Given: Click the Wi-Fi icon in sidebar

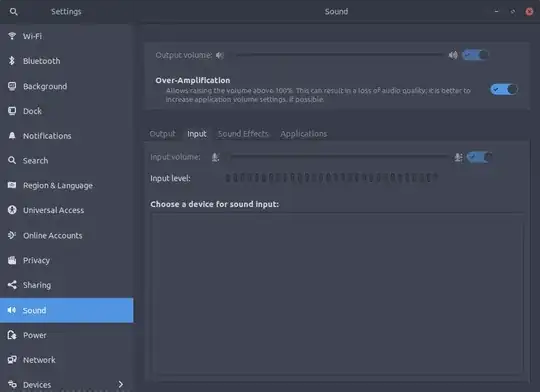Looking at the screenshot, I should coord(12,36).
